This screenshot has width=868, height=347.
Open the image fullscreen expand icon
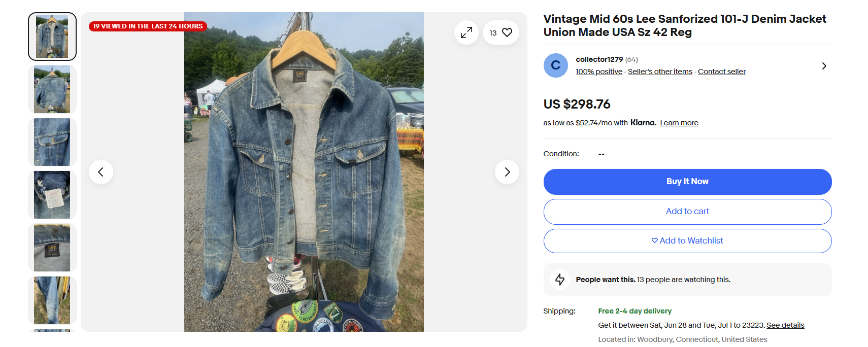466,32
